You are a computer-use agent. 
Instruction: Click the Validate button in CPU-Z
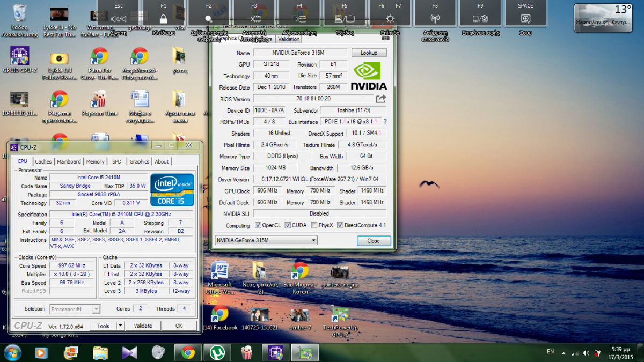(x=143, y=326)
